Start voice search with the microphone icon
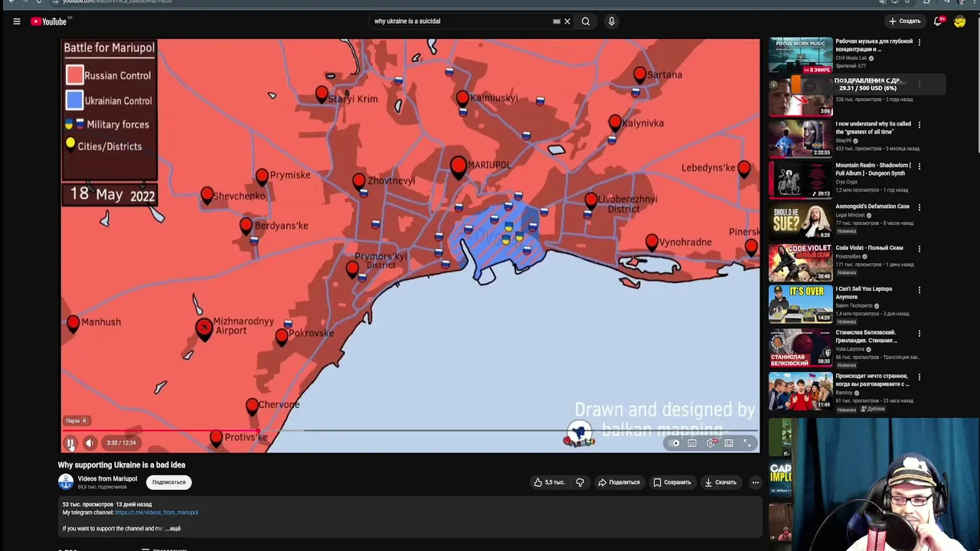This screenshot has width=980, height=551. pos(611,21)
